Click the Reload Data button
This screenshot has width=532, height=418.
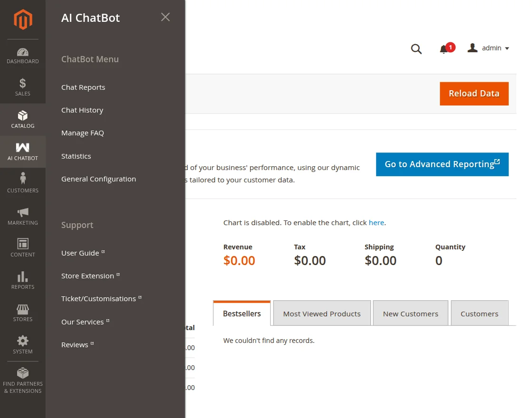click(474, 94)
